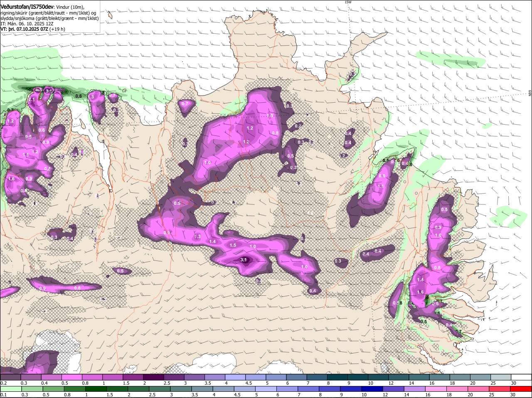Pick top legend swatch between 8 and 9
This screenshot has width=532, height=398.
pyautogui.click(x=337, y=377)
